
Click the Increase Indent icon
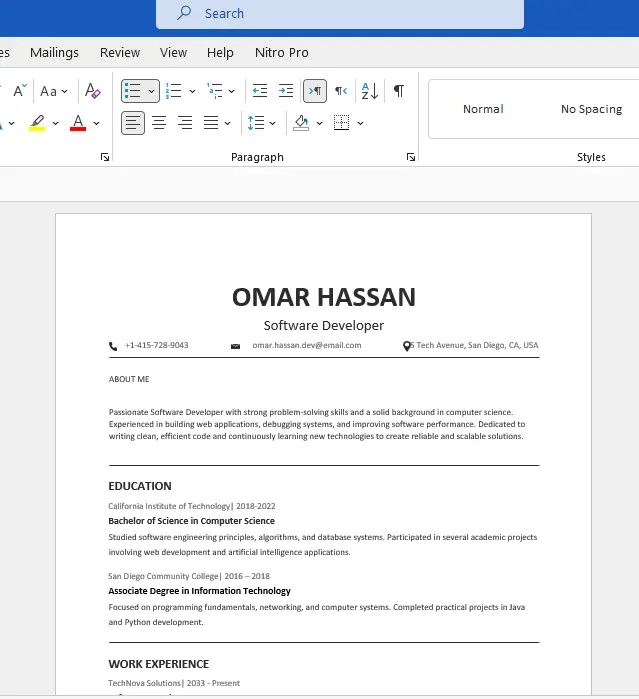click(x=286, y=91)
